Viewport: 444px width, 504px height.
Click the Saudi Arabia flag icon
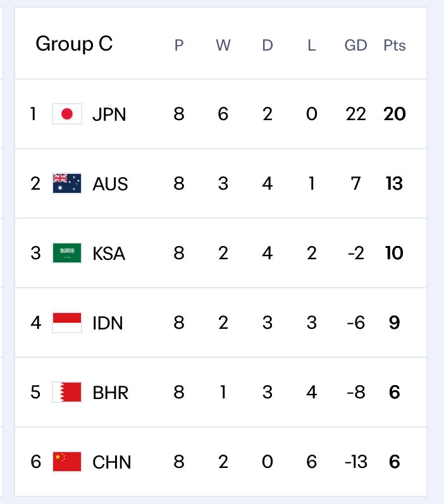67,253
